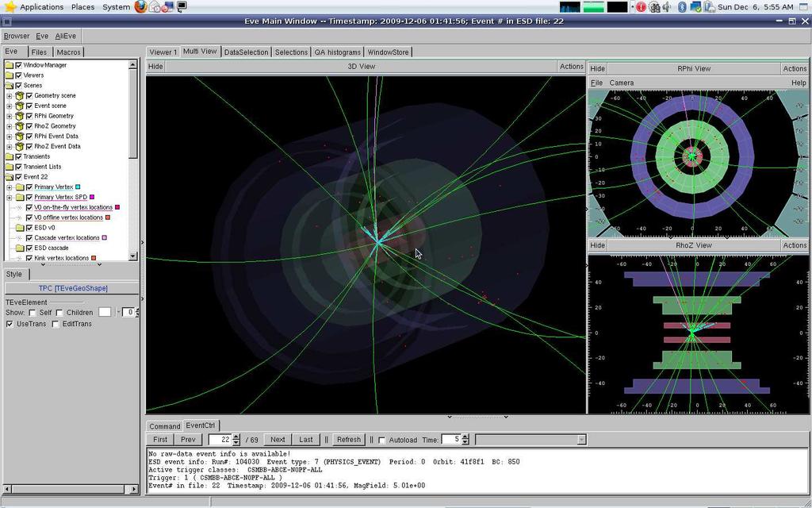The width and height of the screenshot is (812, 508).
Task: Click the RhoZ Geometry box icon
Action: point(20,126)
